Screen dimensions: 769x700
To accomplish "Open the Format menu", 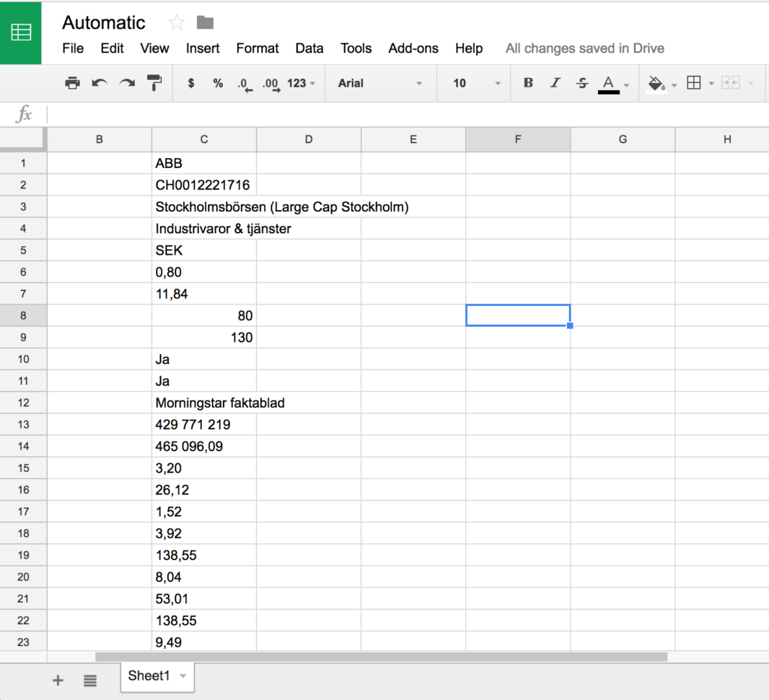I will pyautogui.click(x=258, y=48).
